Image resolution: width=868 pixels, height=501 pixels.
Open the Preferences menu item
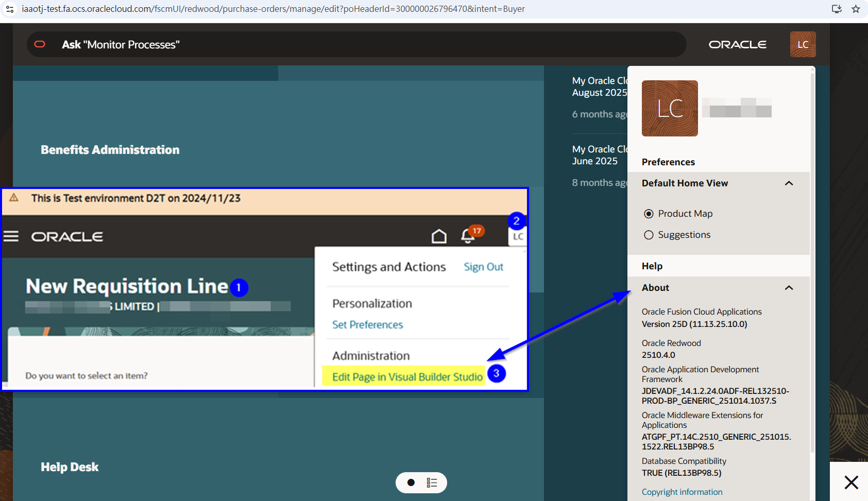click(668, 162)
